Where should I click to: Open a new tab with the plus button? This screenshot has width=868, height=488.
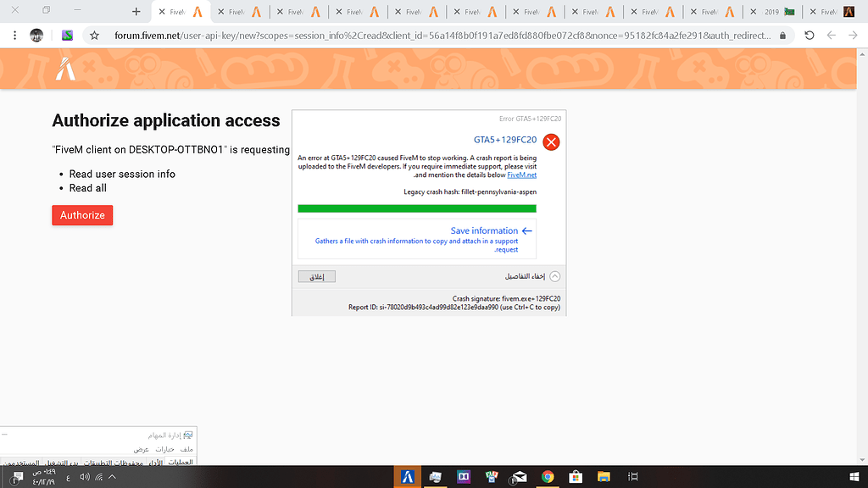[136, 12]
